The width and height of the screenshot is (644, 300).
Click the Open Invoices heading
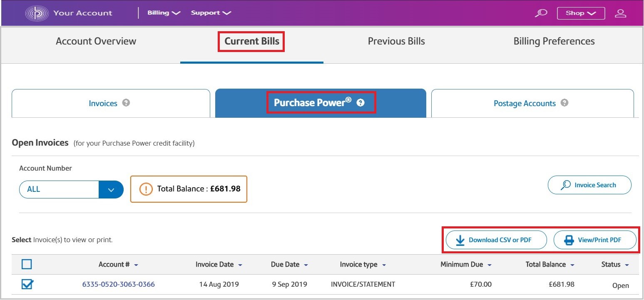[x=40, y=143]
